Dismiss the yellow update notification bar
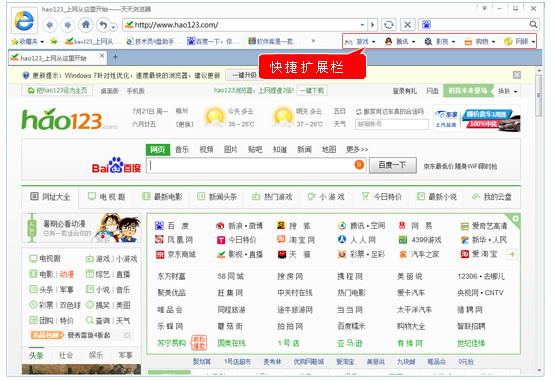The image size is (556, 381). [517, 75]
